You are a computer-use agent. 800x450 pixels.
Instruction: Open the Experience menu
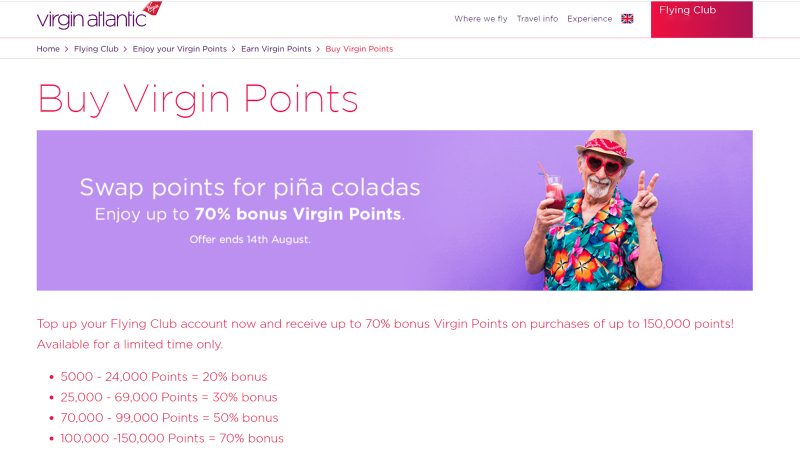(x=589, y=19)
